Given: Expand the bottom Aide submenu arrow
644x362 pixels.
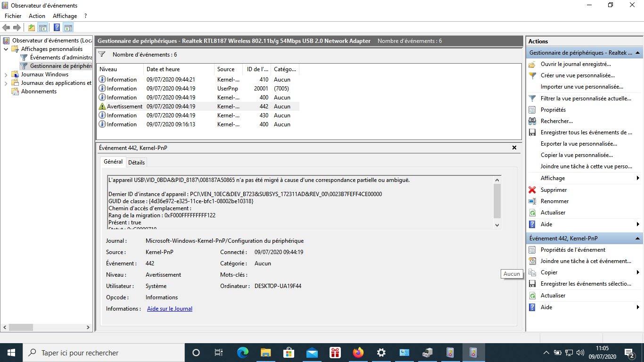Looking at the screenshot, I should pos(638,307).
